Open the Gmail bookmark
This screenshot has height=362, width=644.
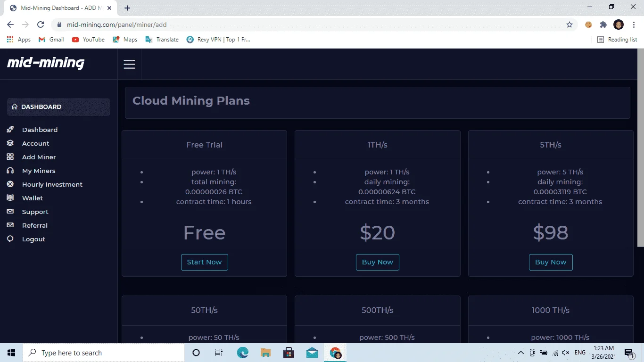(x=51, y=40)
